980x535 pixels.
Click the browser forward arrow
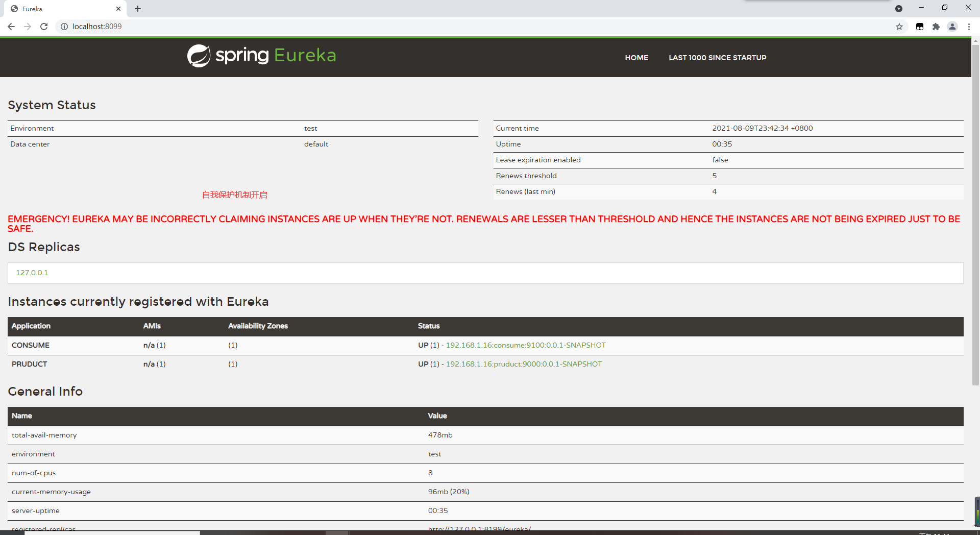point(28,27)
